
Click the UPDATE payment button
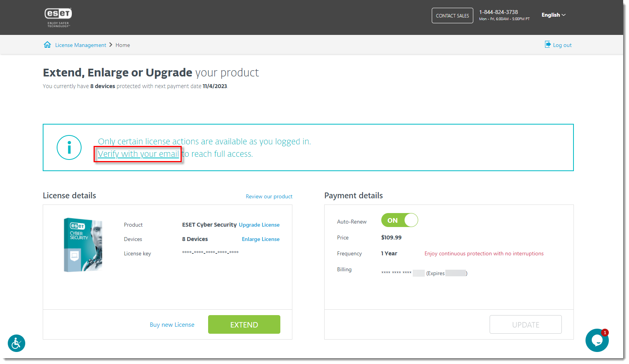[526, 324]
